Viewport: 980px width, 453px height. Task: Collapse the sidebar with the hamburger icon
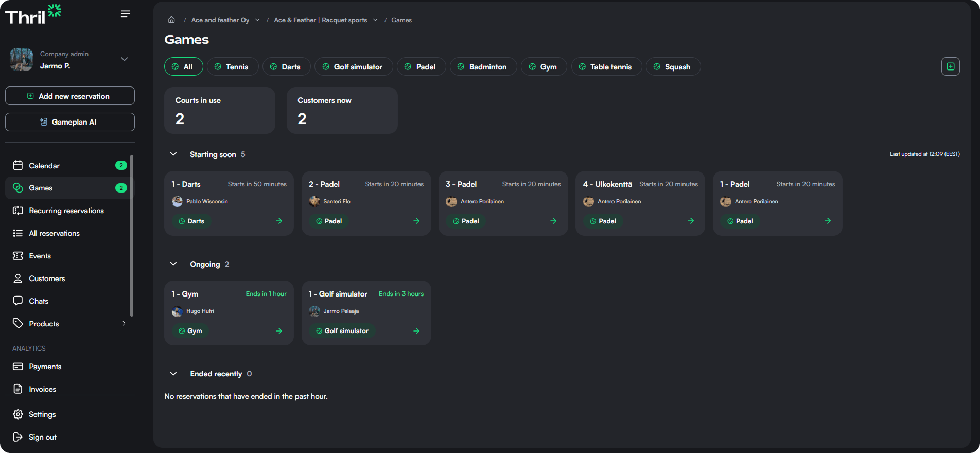(x=125, y=14)
